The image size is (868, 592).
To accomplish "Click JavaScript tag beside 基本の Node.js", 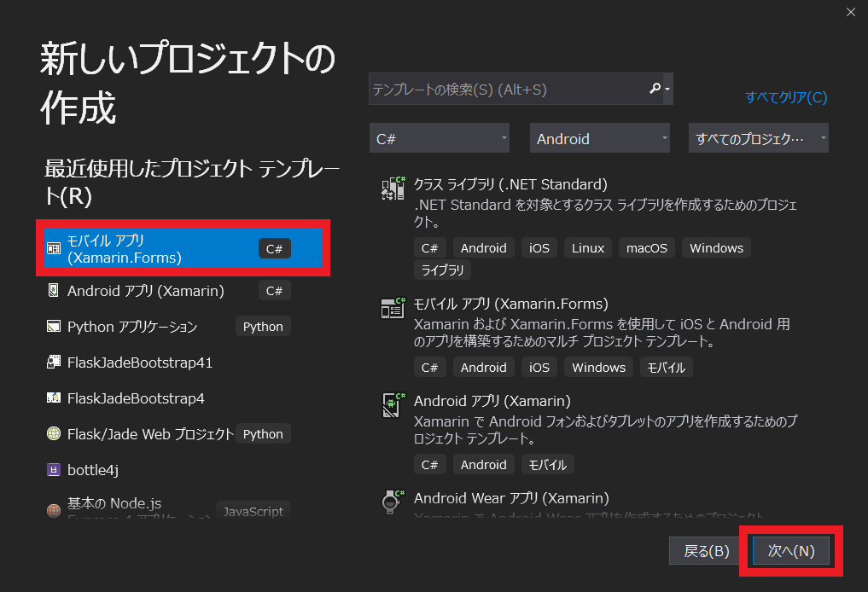I will pos(253,511).
